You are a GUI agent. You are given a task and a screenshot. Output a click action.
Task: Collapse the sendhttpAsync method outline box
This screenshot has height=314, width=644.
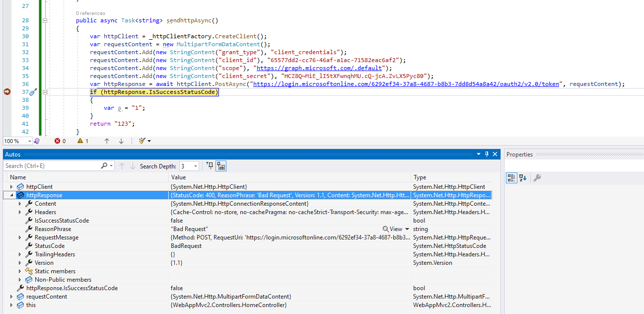pos(45,20)
